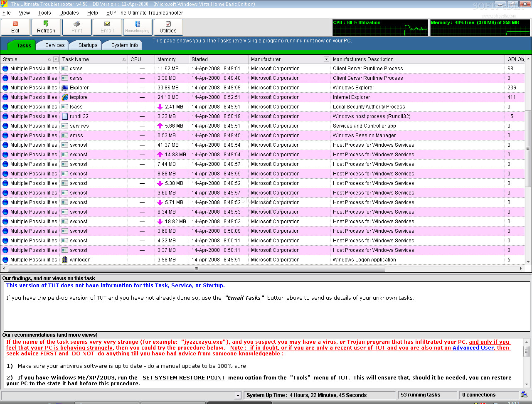Click the down arrow beside 18.82 MB
Image resolution: width=532 pixels, height=404 pixels.
160,222
